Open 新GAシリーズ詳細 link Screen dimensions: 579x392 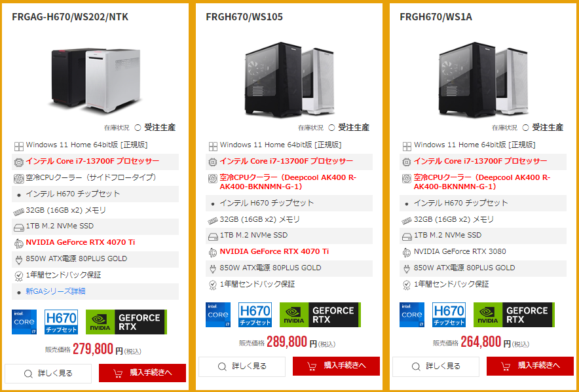tap(56, 291)
